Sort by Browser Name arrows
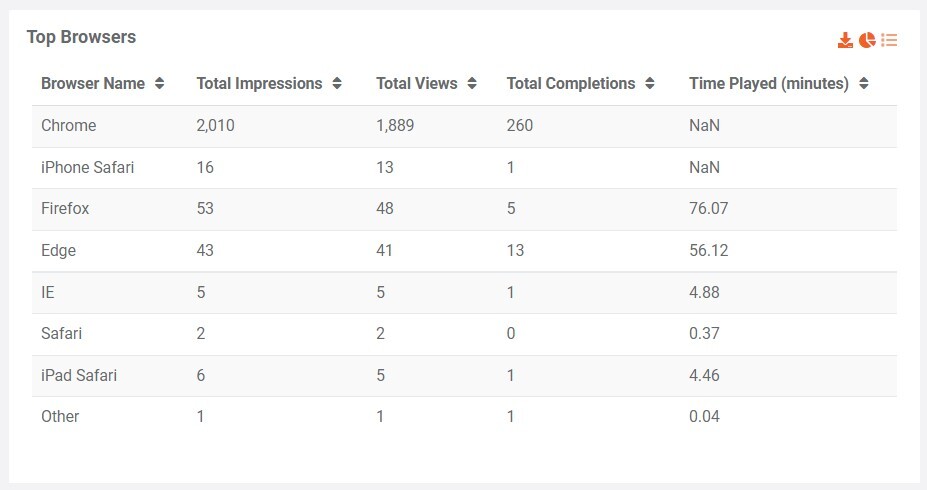The image size is (927, 490). (x=160, y=84)
